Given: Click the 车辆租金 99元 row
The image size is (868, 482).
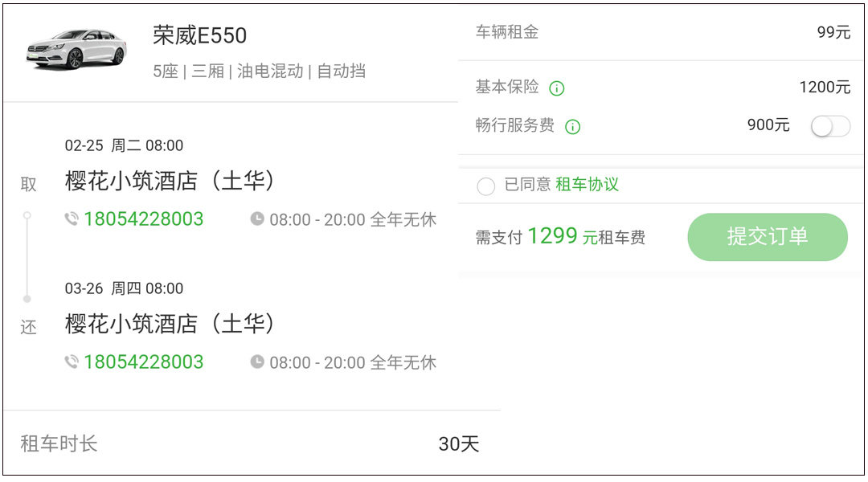Looking at the screenshot, I should [662, 33].
